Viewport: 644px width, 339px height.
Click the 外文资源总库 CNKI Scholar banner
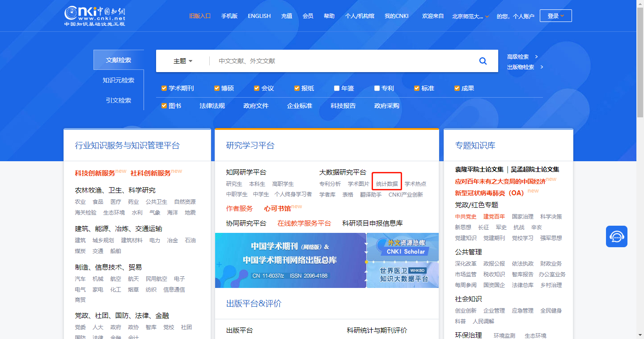403,247
